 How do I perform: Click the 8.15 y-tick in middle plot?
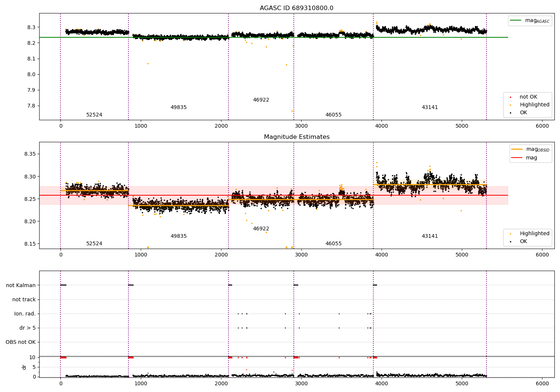point(30,244)
